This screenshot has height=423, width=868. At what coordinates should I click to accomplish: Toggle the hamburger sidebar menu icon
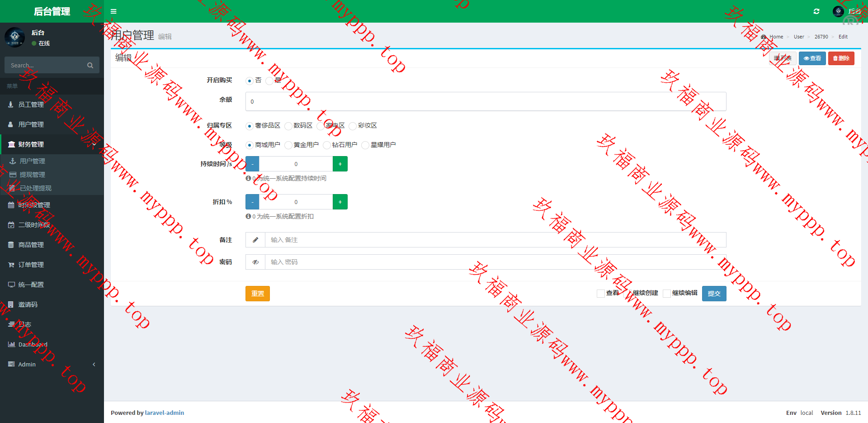(x=113, y=11)
